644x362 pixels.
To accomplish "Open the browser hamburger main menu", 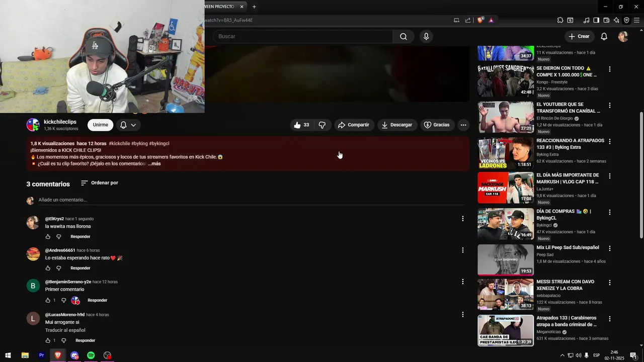I will 636,20.
